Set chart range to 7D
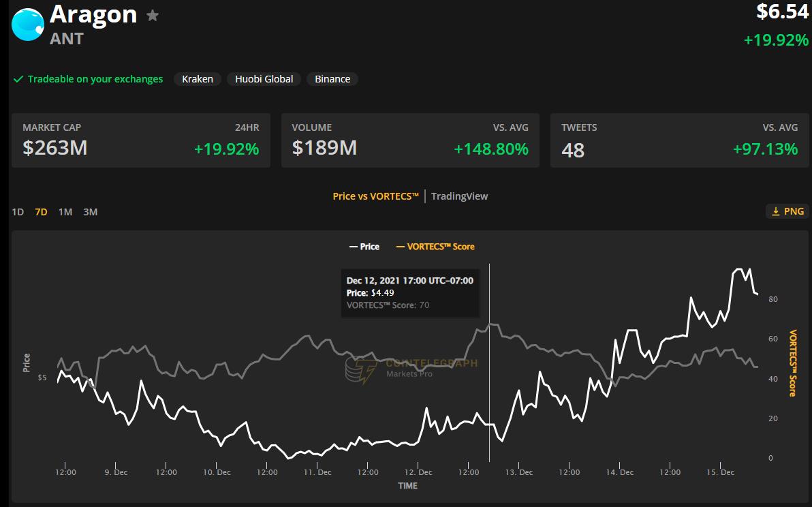Viewport: 812px width, 507px height. [x=41, y=212]
